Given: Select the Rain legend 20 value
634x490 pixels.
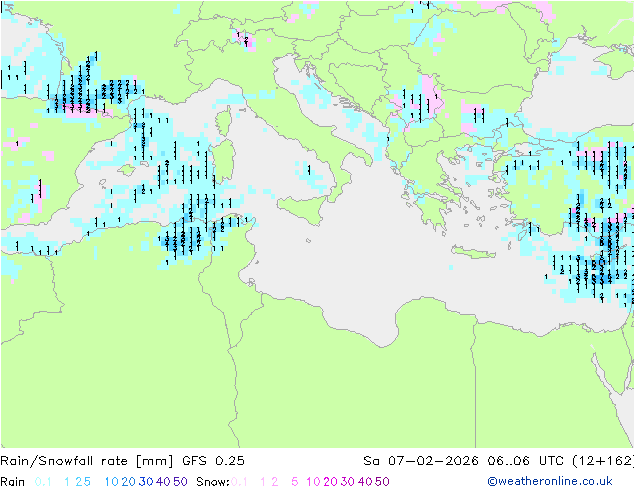Looking at the screenshot, I should click(129, 482).
